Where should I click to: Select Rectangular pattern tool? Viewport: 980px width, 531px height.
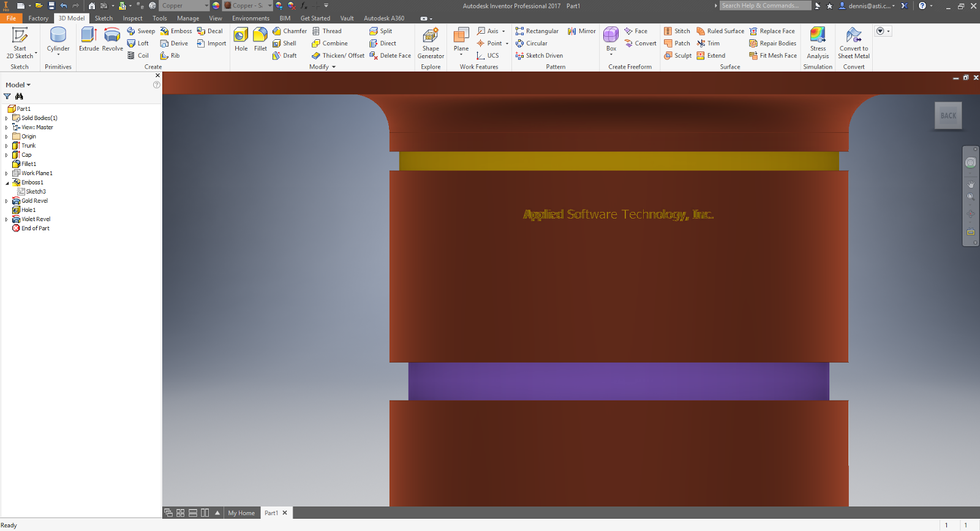point(537,31)
